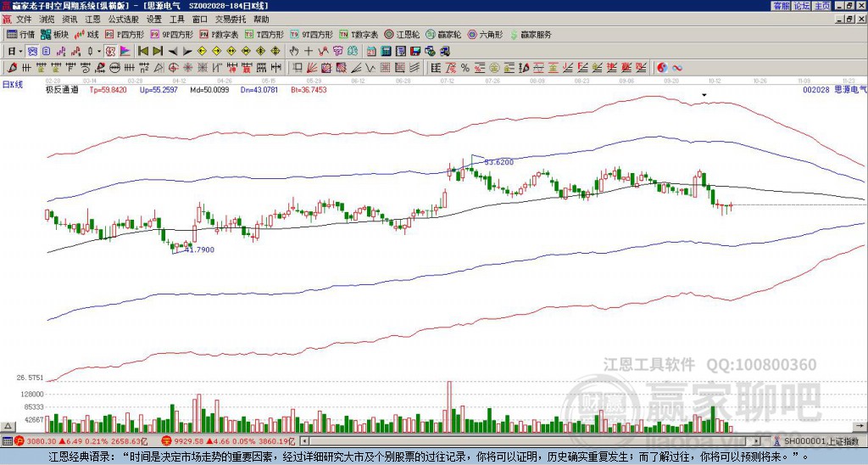Open the 六角形 hexagon tool
Image resolution: width=868 pixels, height=465 pixels.
point(486,34)
